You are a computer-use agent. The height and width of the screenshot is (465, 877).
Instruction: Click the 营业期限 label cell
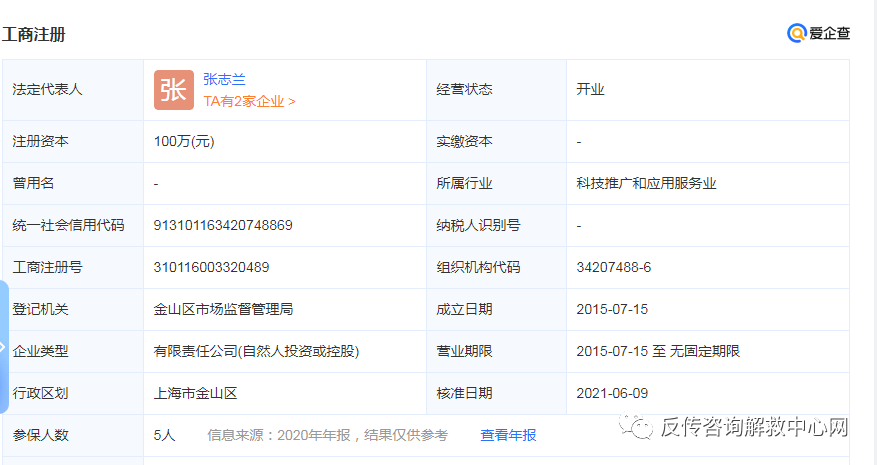[x=497, y=351]
